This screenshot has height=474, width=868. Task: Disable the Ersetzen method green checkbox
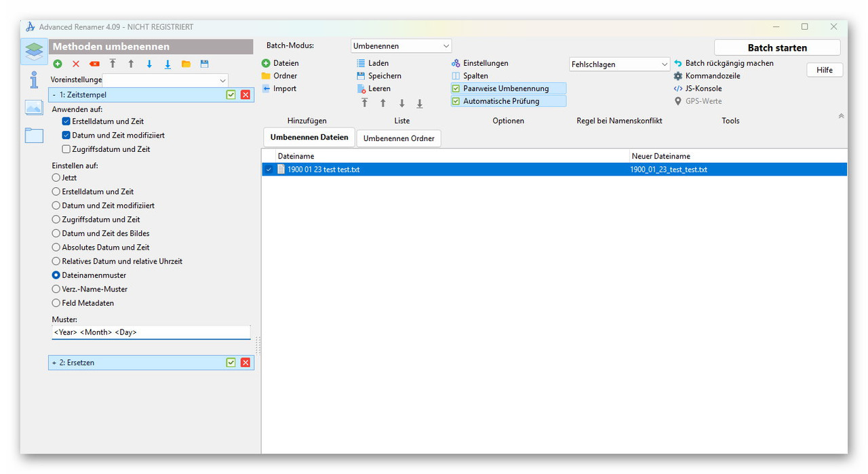click(231, 363)
